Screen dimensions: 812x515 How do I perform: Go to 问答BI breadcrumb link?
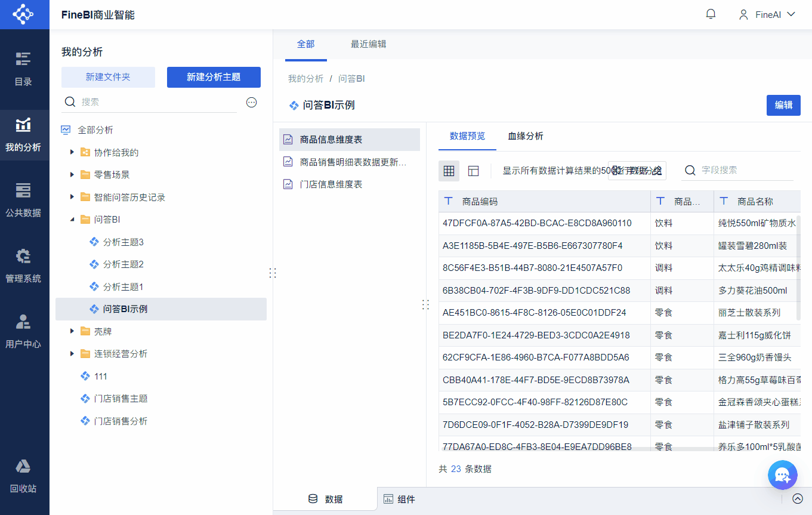tap(351, 79)
